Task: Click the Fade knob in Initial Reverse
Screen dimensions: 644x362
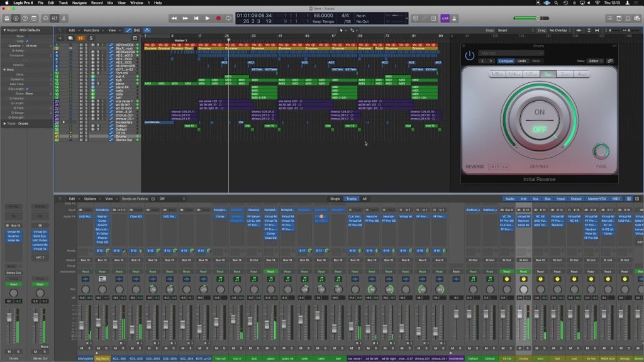Action: (x=602, y=151)
